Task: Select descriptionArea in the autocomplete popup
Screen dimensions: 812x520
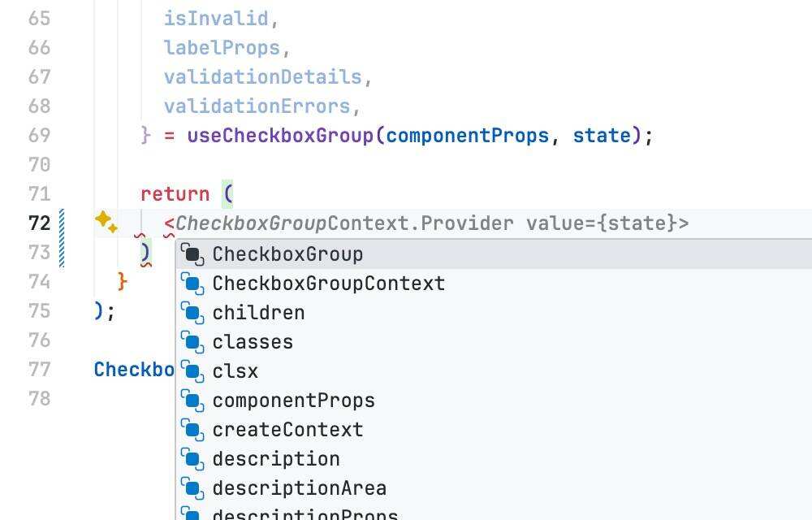Action: pyautogui.click(x=299, y=488)
